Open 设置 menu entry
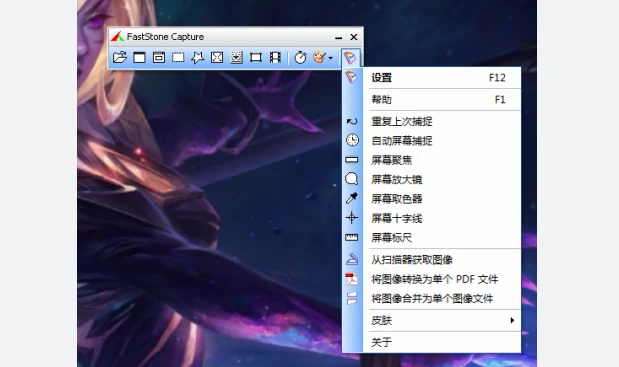Image resolution: width=619 pixels, height=367 pixels. [x=431, y=78]
